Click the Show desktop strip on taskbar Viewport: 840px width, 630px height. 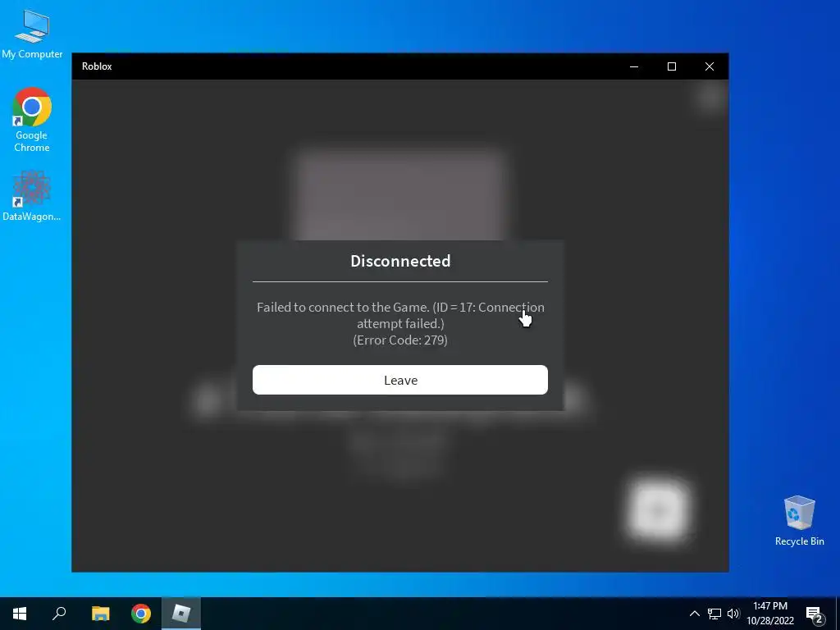[x=838, y=614]
